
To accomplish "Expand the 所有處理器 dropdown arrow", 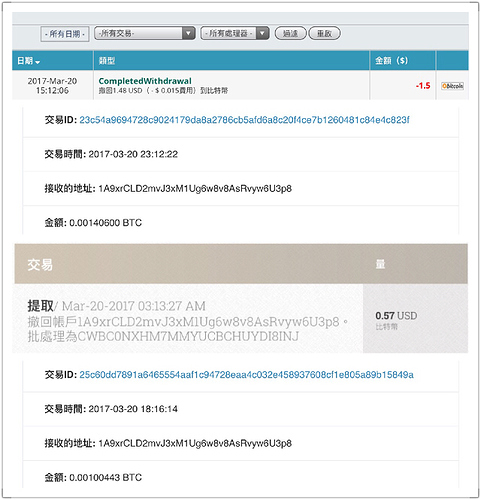I will [x=263, y=33].
